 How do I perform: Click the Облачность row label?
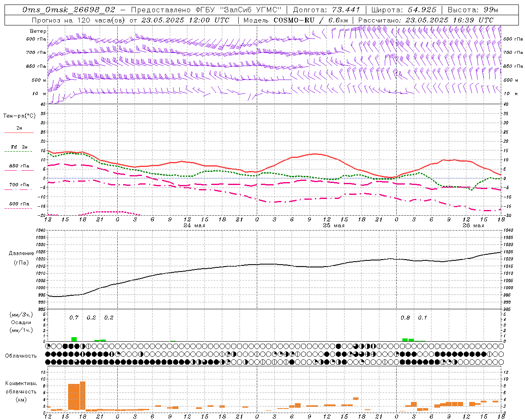coord(21,356)
